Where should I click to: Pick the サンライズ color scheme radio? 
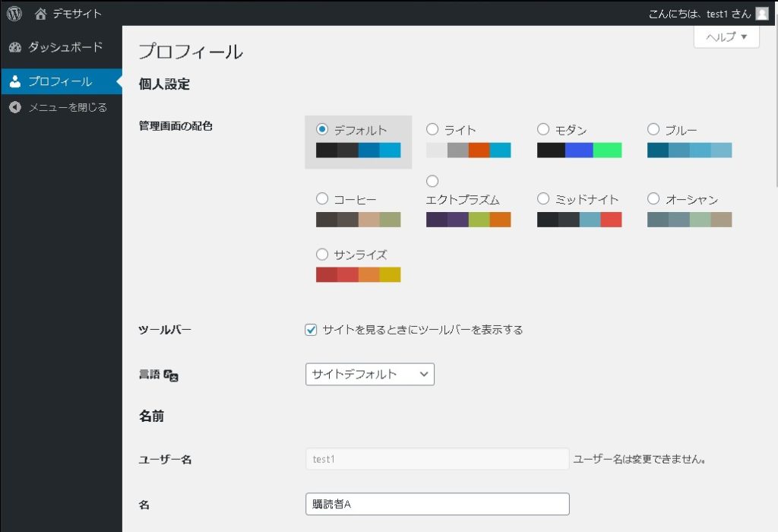pyautogui.click(x=322, y=254)
